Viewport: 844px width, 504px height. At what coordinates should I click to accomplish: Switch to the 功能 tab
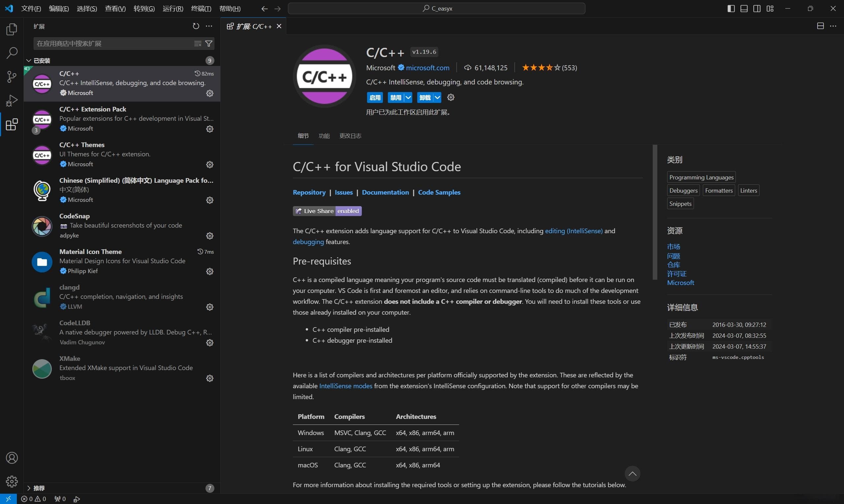click(324, 136)
